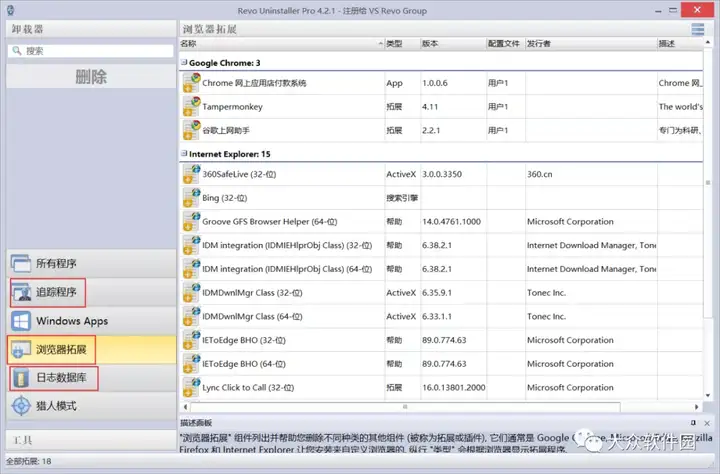The width and height of the screenshot is (720, 474).
Task: Sort by the 描述 column header
Action: pos(680,44)
